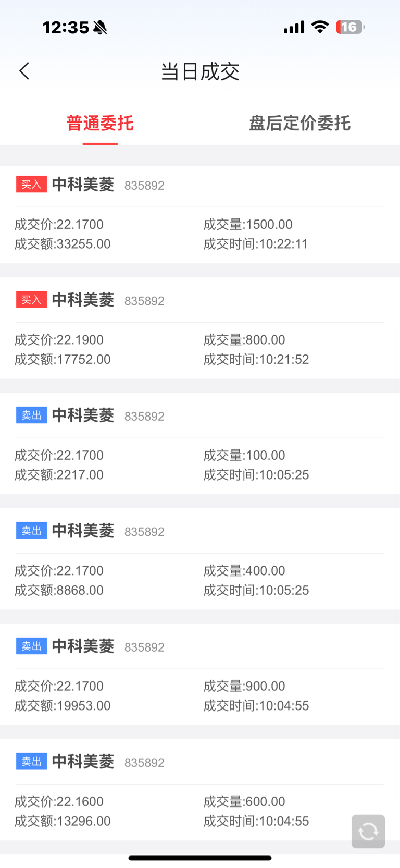The width and height of the screenshot is (400, 868).
Task: Tap stock code 835892 in first record
Action: (144, 186)
